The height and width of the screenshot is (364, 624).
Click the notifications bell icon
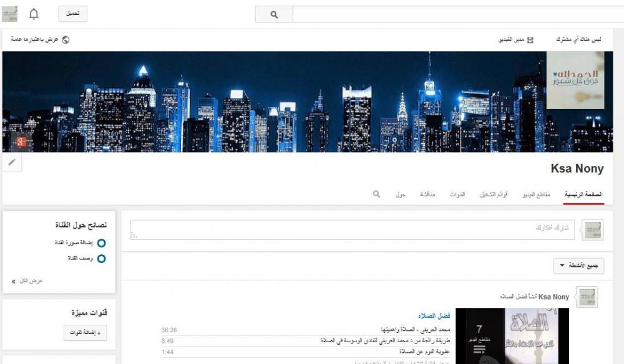tap(34, 14)
